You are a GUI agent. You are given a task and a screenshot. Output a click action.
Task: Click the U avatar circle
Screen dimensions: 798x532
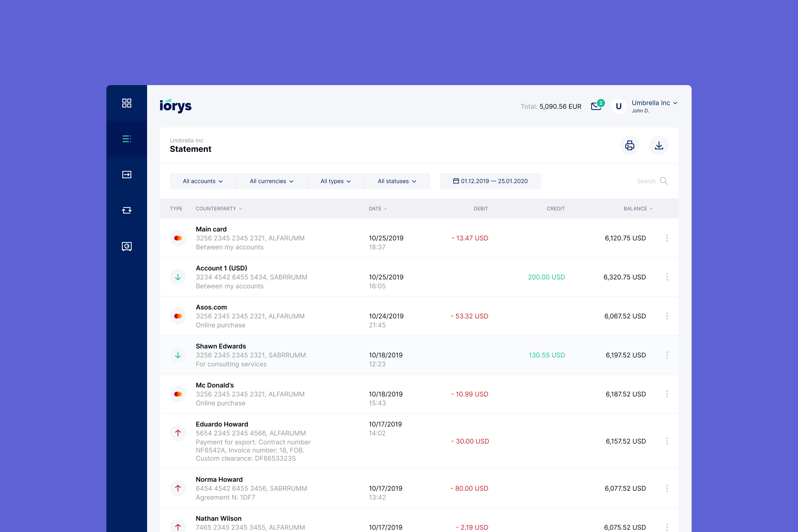pyautogui.click(x=618, y=106)
